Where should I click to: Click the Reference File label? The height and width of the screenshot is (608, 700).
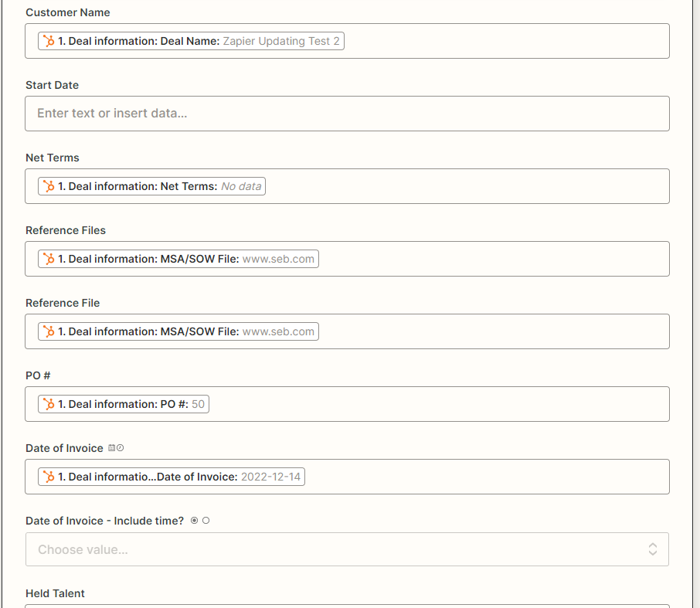[63, 303]
